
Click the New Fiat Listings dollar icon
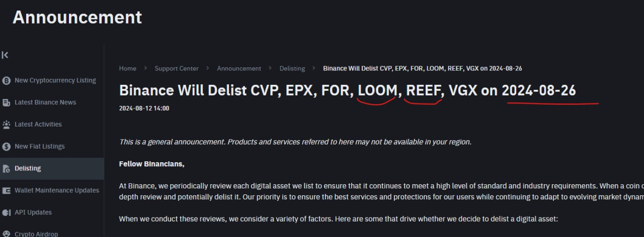7,147
